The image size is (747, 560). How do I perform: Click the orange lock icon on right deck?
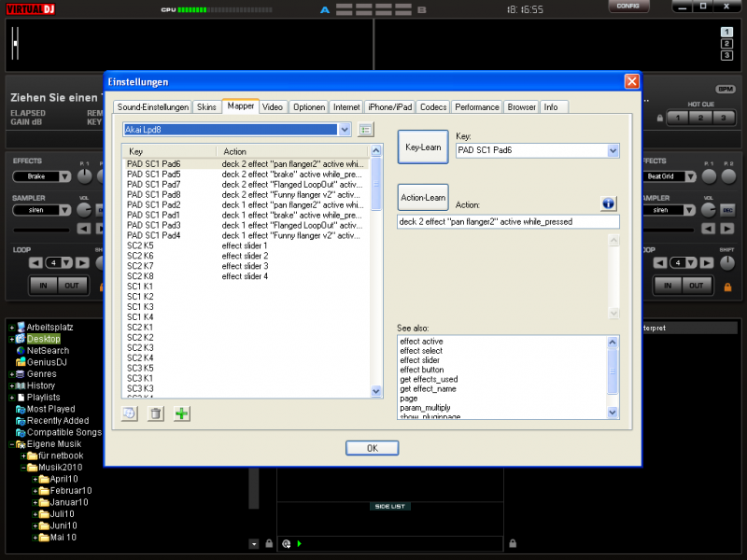[x=727, y=286]
